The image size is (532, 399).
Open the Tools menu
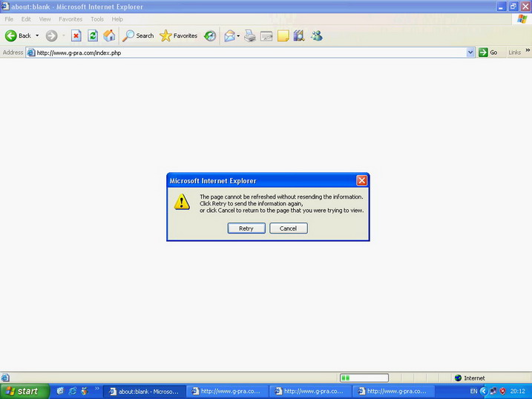[97, 19]
